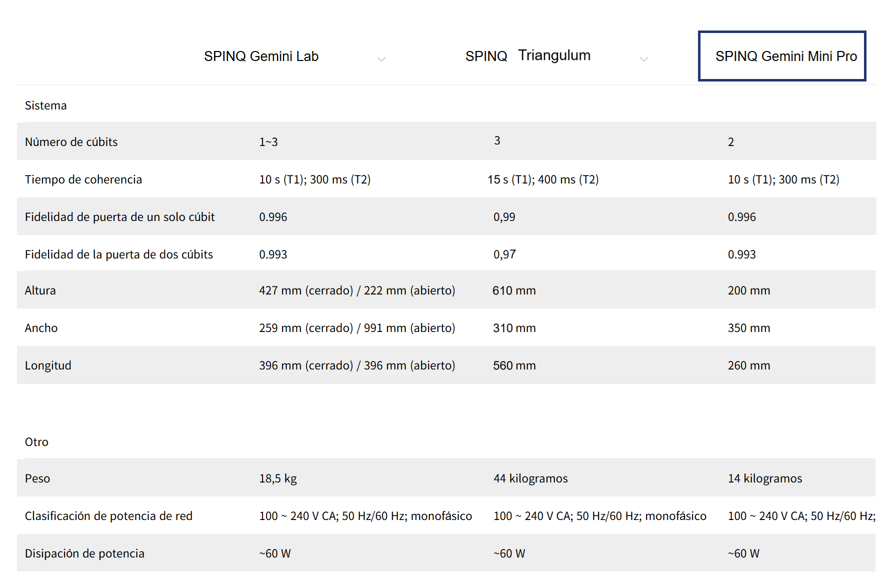Screen dimensions: 890x588
Task: Click the SPINQ Triangulum column title
Action: pos(527,55)
